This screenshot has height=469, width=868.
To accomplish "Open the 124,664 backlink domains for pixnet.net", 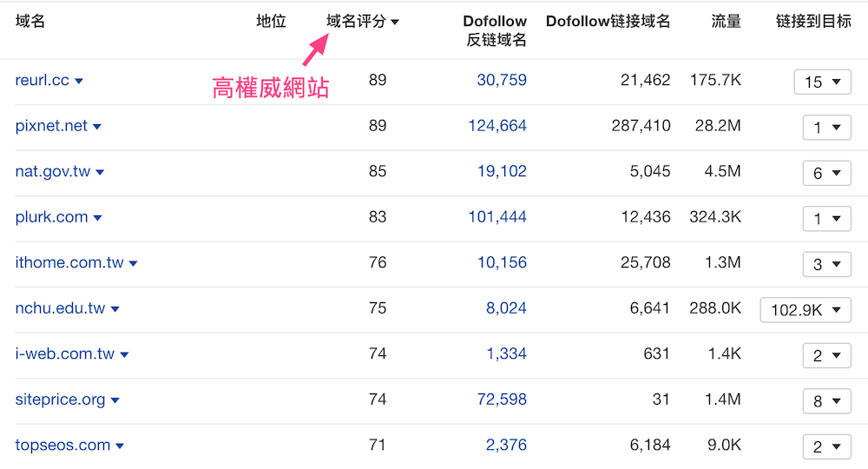I will (497, 126).
